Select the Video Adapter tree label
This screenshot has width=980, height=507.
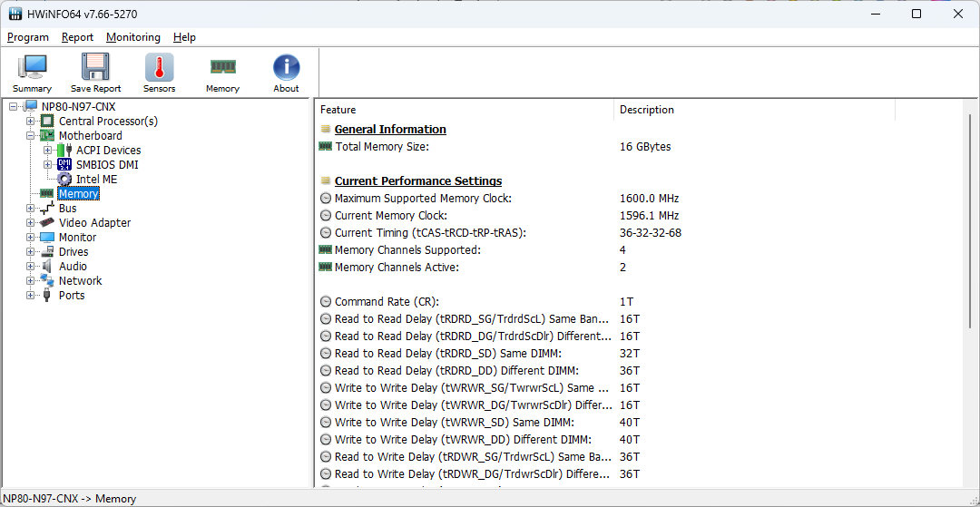tap(95, 223)
